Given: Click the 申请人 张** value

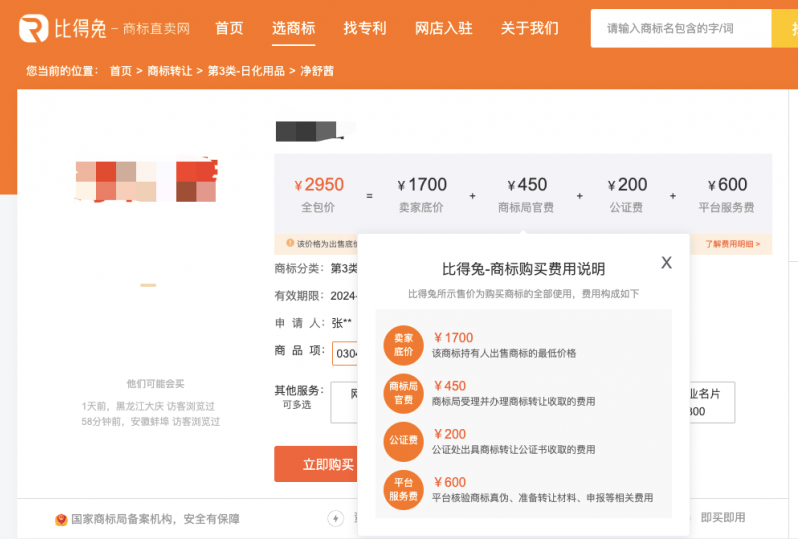Looking at the screenshot, I should 341,323.
